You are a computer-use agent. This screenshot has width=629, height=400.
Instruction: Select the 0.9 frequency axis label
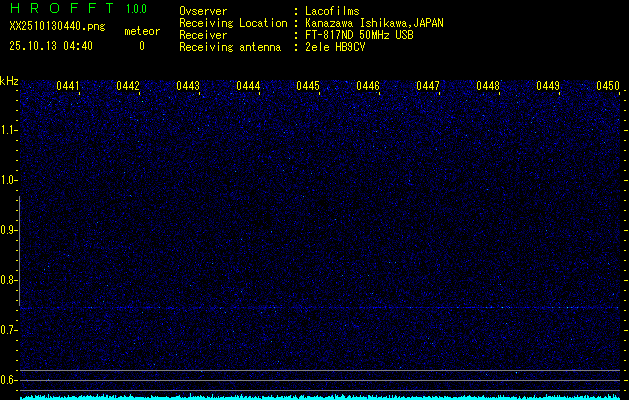(x=9, y=230)
